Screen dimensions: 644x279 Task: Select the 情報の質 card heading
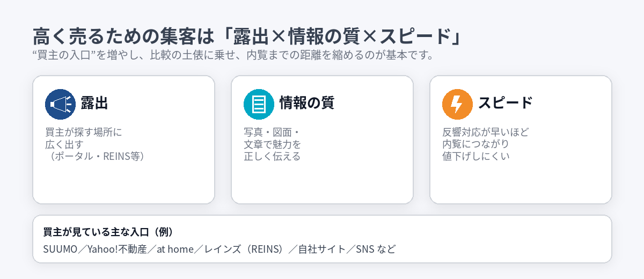(306, 103)
